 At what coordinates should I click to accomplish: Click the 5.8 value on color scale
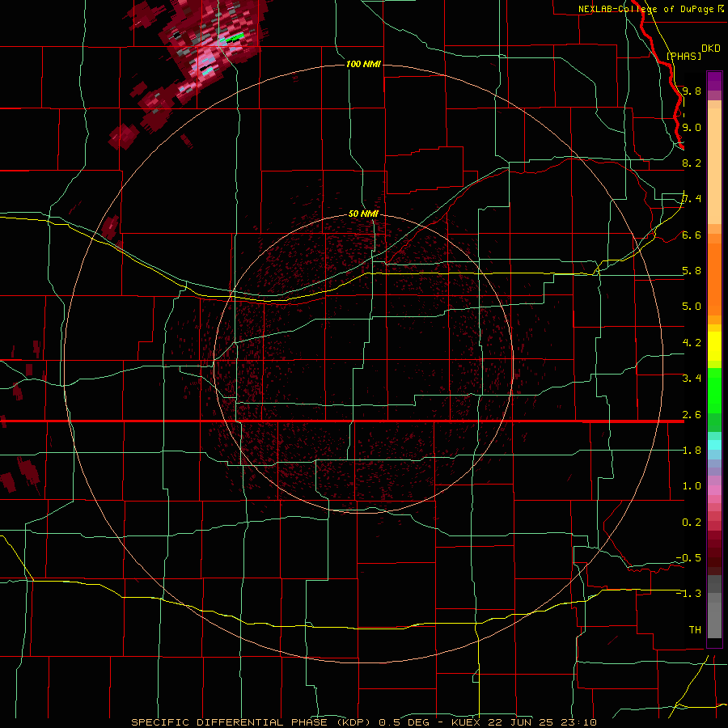tap(692, 271)
